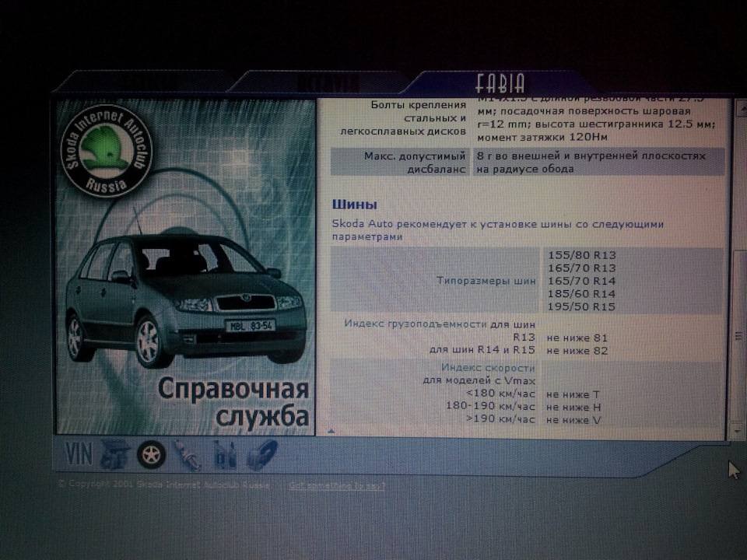Screen dimensions: 747x560
Task: Select the FABIA model tab
Action: pyautogui.click(x=500, y=83)
